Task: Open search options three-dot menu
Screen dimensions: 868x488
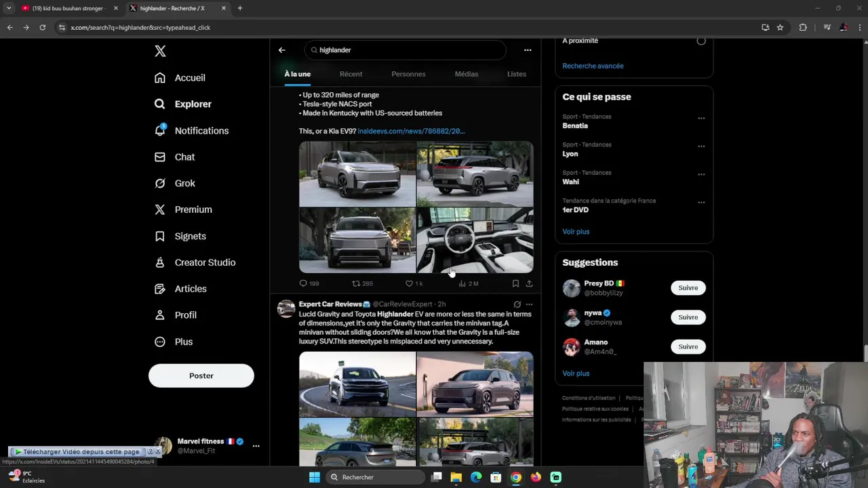Action: tap(528, 50)
